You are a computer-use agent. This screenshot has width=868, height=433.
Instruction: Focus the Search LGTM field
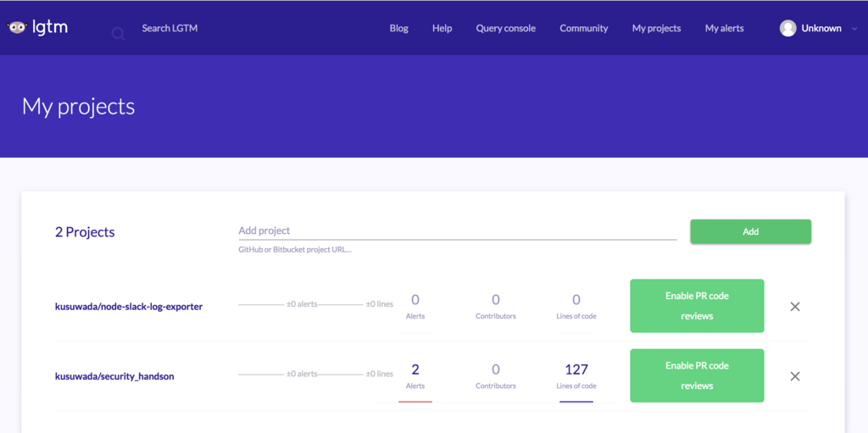coord(170,28)
